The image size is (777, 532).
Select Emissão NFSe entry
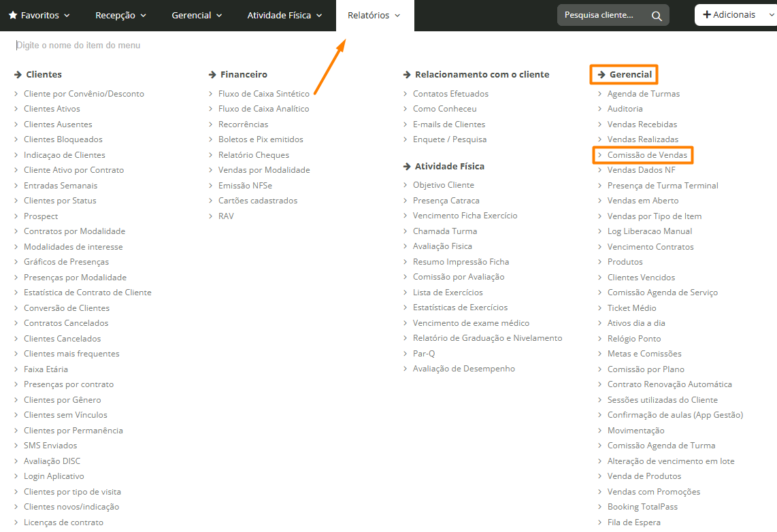click(246, 185)
